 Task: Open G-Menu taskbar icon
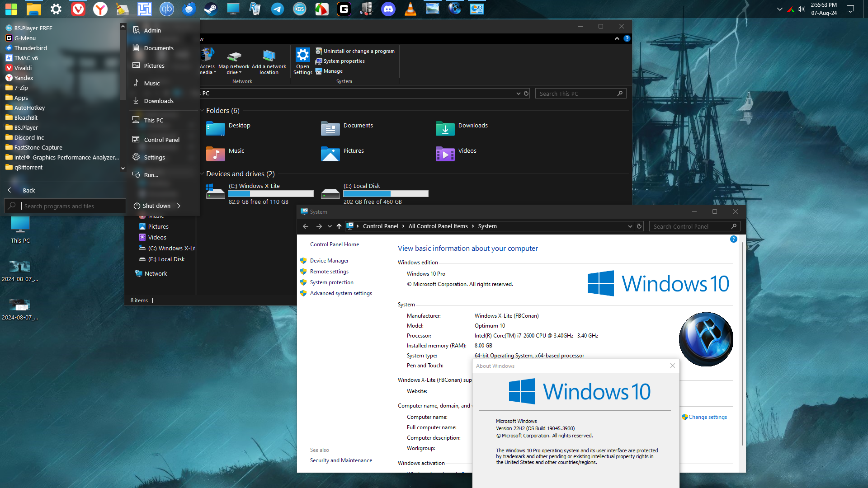click(x=344, y=9)
